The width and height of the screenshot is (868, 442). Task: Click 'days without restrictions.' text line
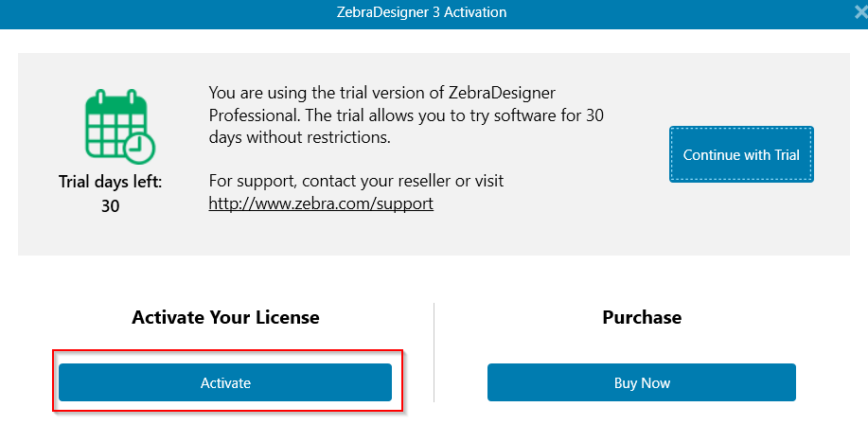pos(299,137)
